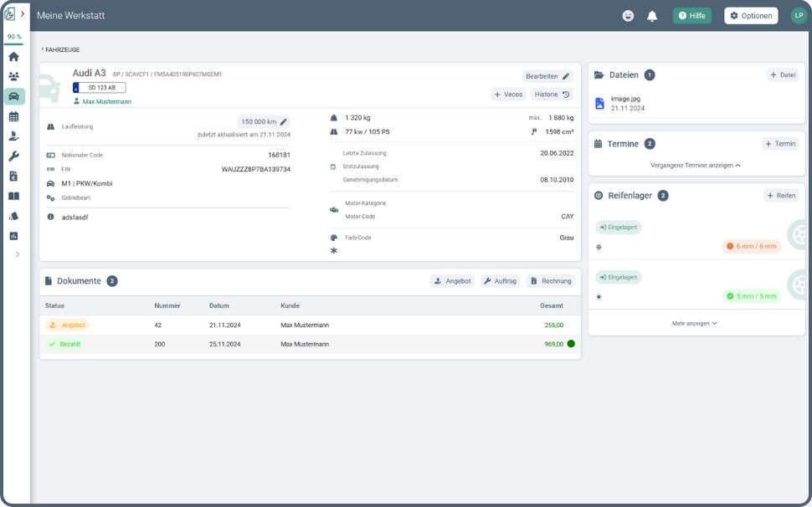The height and width of the screenshot is (507, 812).
Task: Open customer Max Mustermann link
Action: (106, 102)
